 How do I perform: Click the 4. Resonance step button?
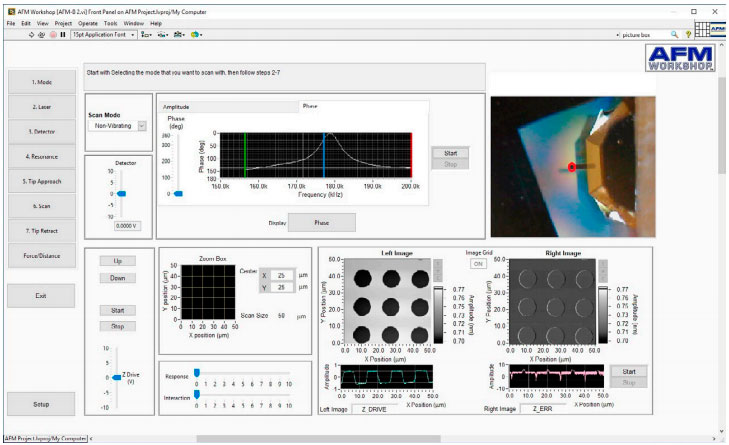43,157
